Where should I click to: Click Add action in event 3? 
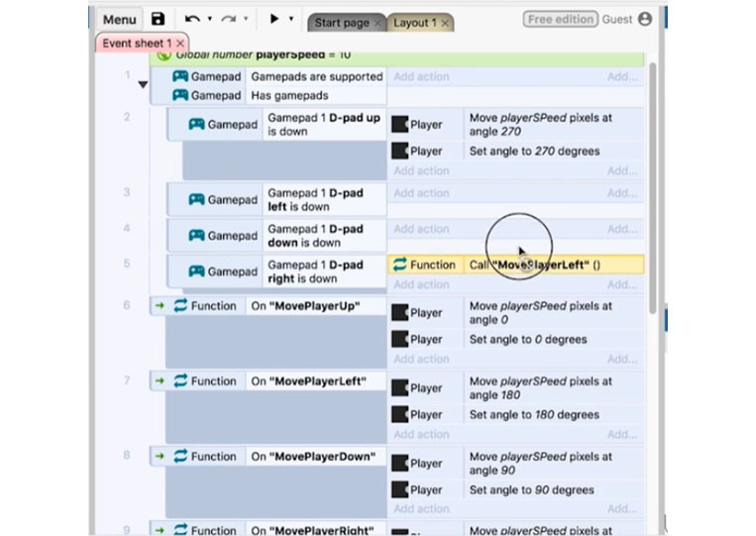tap(421, 193)
